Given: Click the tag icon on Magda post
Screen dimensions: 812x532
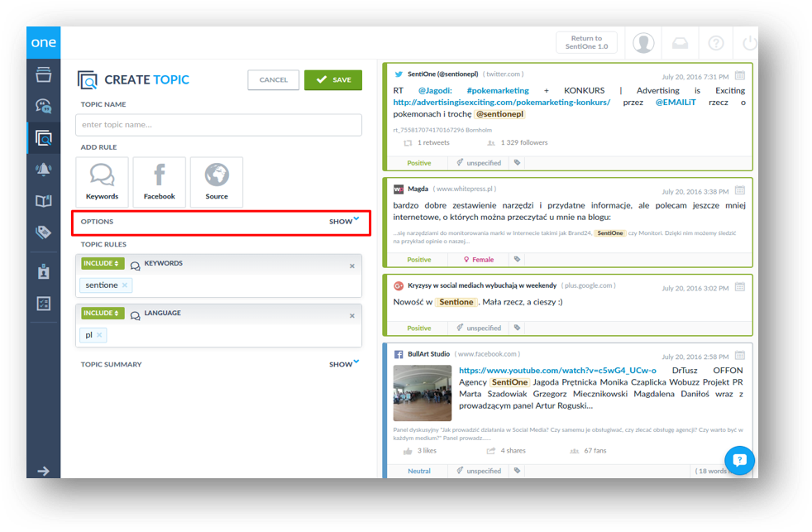Looking at the screenshot, I should pyautogui.click(x=517, y=259).
